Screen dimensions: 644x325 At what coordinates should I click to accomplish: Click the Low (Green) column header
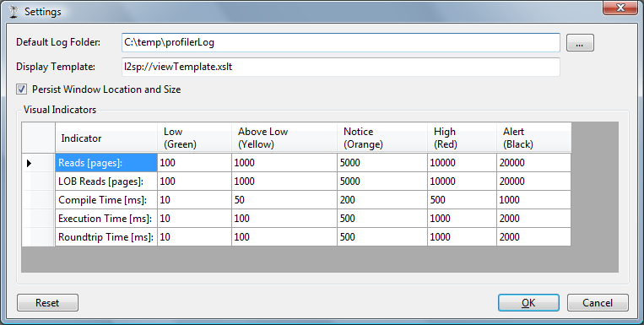coord(194,138)
